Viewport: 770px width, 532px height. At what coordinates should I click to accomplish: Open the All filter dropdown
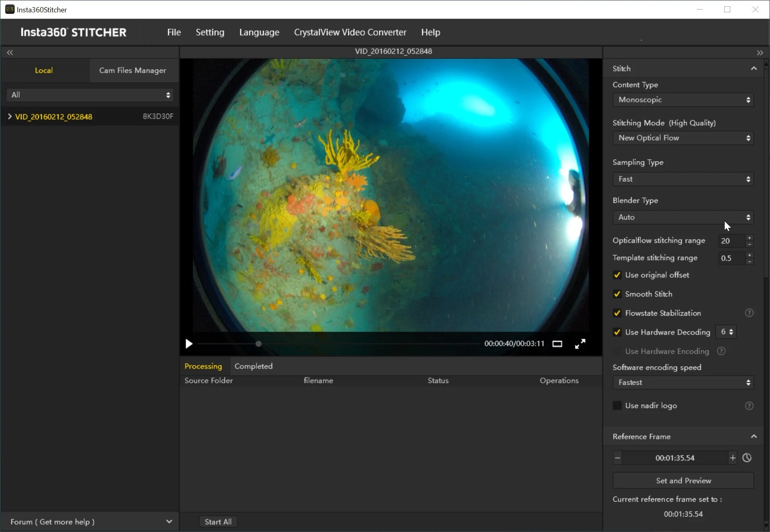90,95
